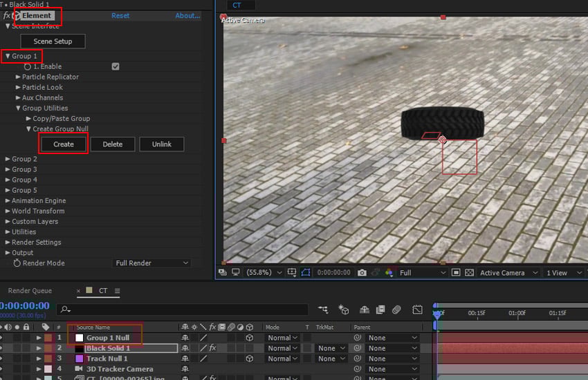Click the show channel color icon

[387, 273]
